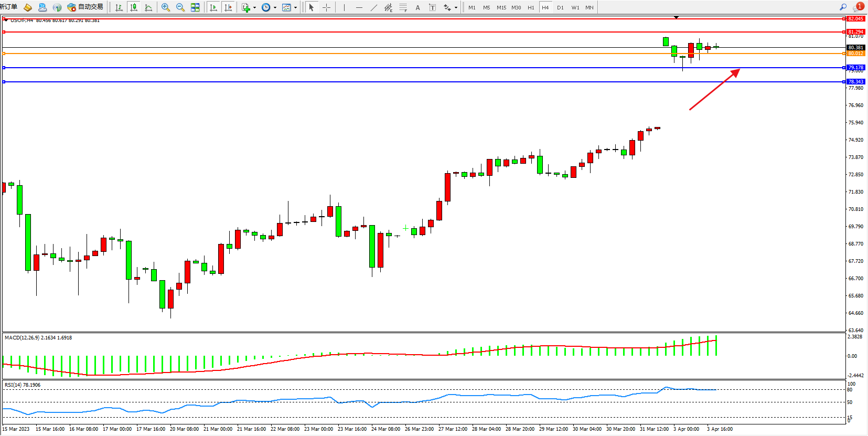Click the 自动交易 auto trading button

[85, 7]
